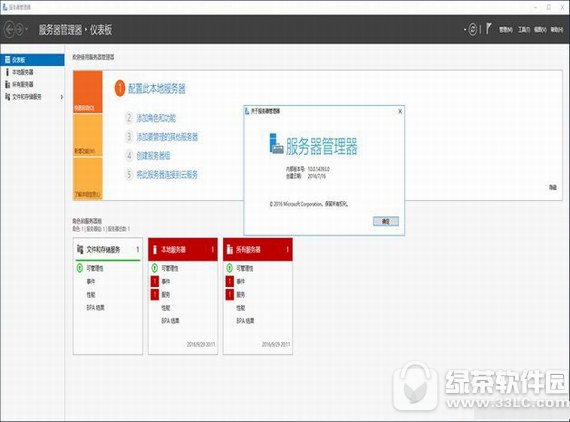Open the dropdown arrow left of refresh icon
This screenshot has width=570, height=422.
click(x=465, y=29)
